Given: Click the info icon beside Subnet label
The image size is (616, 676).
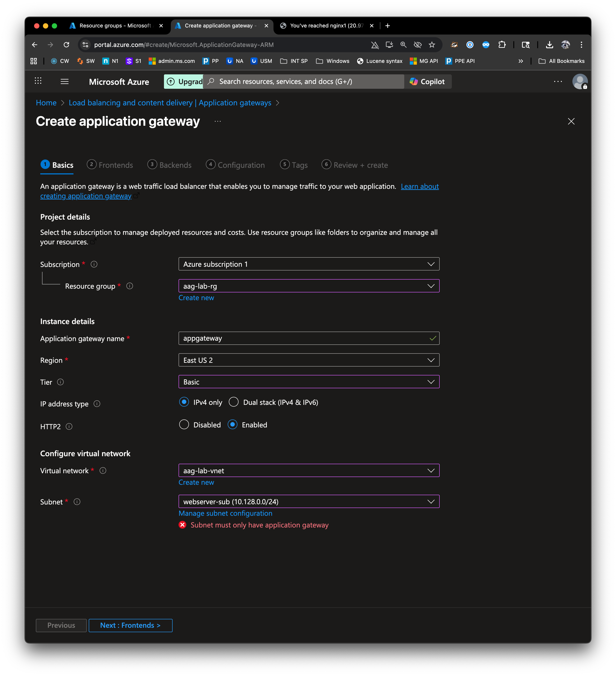Looking at the screenshot, I should click(77, 502).
